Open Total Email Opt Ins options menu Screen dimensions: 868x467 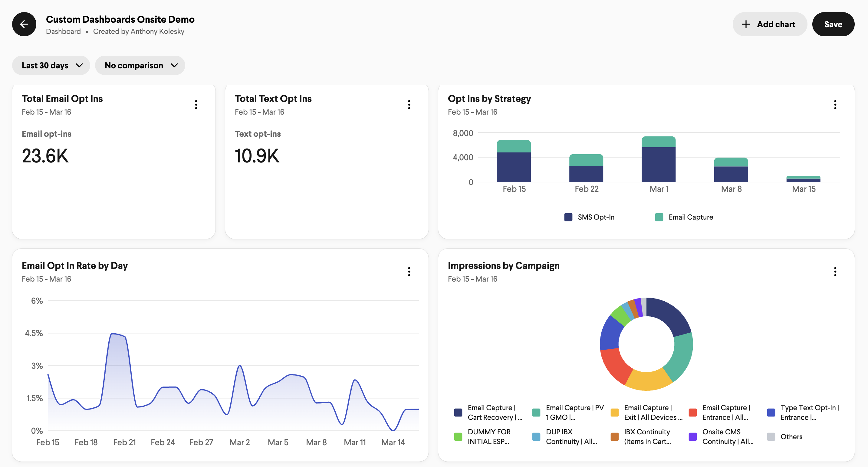(196, 105)
